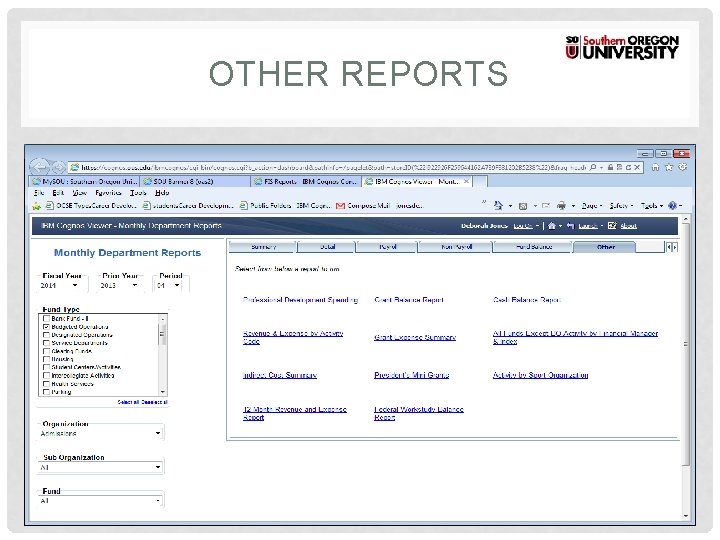Open the Period dropdown
The image size is (720, 540).
[x=169, y=285]
